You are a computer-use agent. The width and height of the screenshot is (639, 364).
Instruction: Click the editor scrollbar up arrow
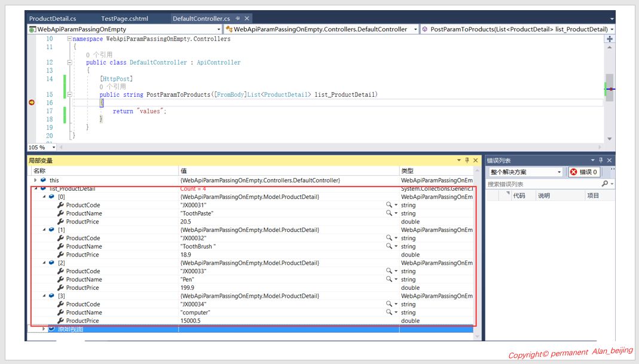coord(610,48)
